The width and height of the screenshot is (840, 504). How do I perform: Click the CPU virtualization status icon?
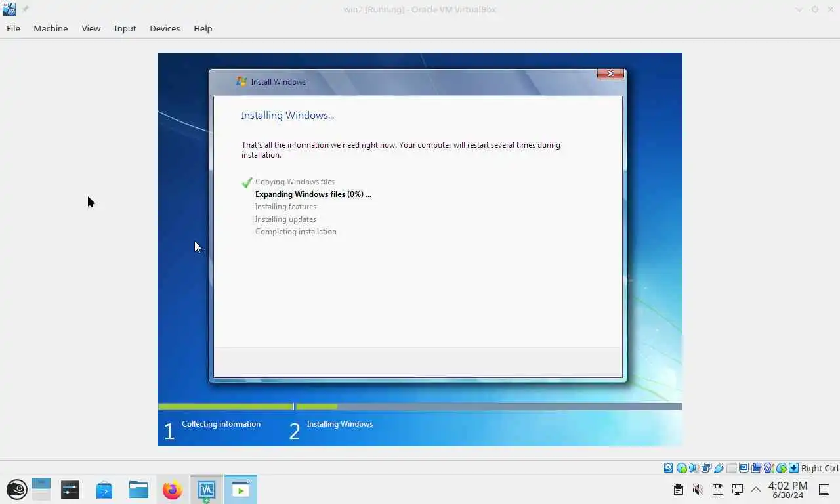pyautogui.click(x=769, y=468)
